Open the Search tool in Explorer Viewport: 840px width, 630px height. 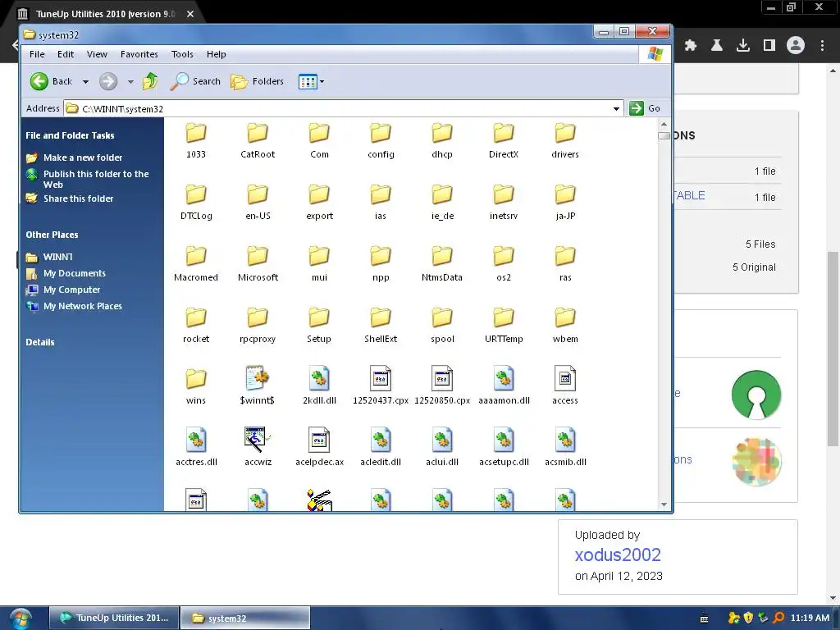point(195,81)
